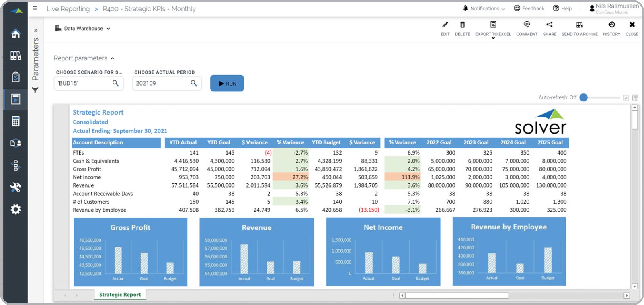Image resolution: width=644 pixels, height=305 pixels.
Task: Click the filter funnel icon
Action: click(x=35, y=90)
